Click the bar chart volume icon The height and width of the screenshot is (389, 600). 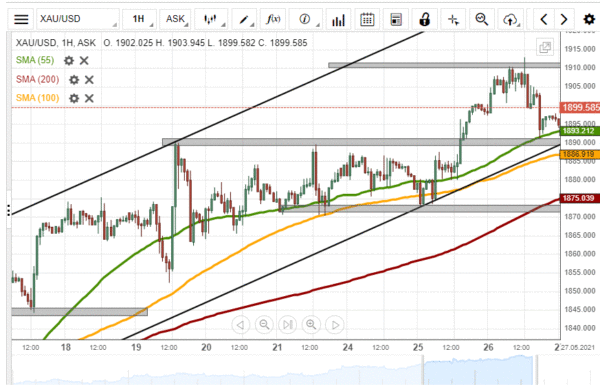tap(338, 20)
